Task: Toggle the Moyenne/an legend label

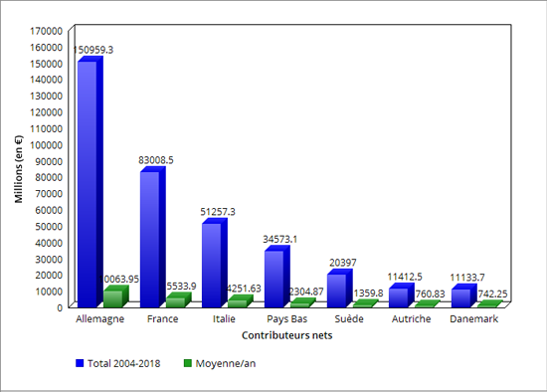Action: coord(226,363)
